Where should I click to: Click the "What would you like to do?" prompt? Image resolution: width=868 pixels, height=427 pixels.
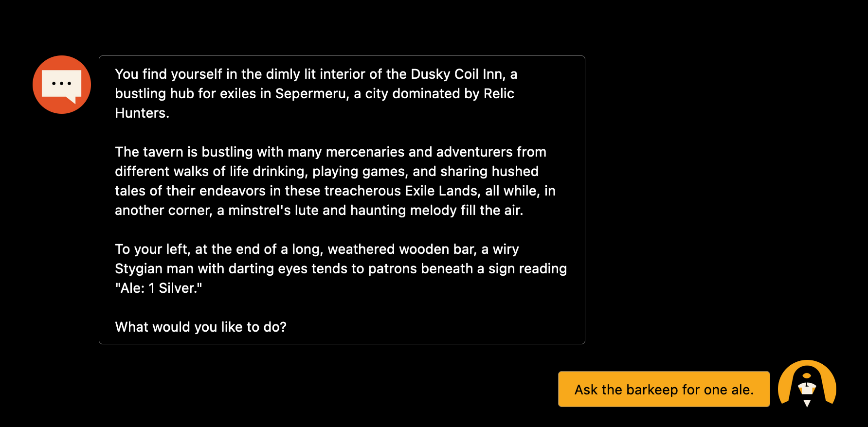(200, 327)
